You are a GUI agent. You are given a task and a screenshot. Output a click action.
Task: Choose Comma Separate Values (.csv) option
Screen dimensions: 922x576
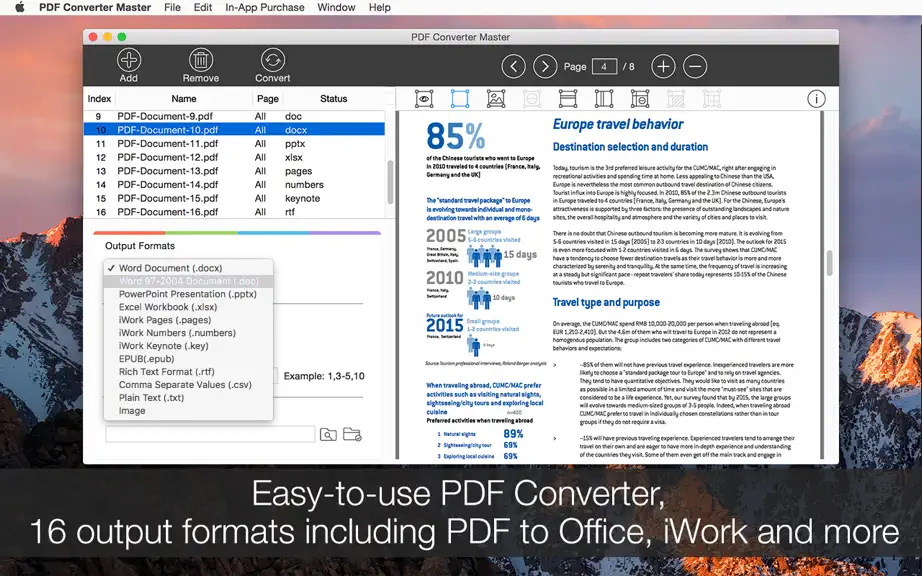click(188, 384)
